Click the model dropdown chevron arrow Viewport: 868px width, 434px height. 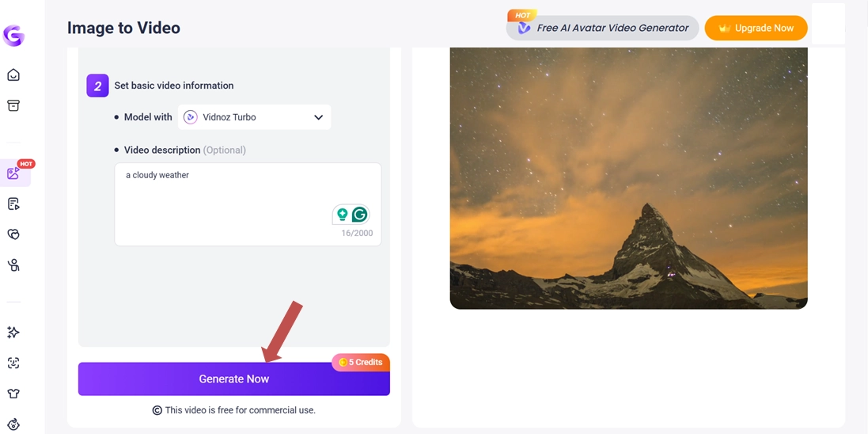[318, 117]
